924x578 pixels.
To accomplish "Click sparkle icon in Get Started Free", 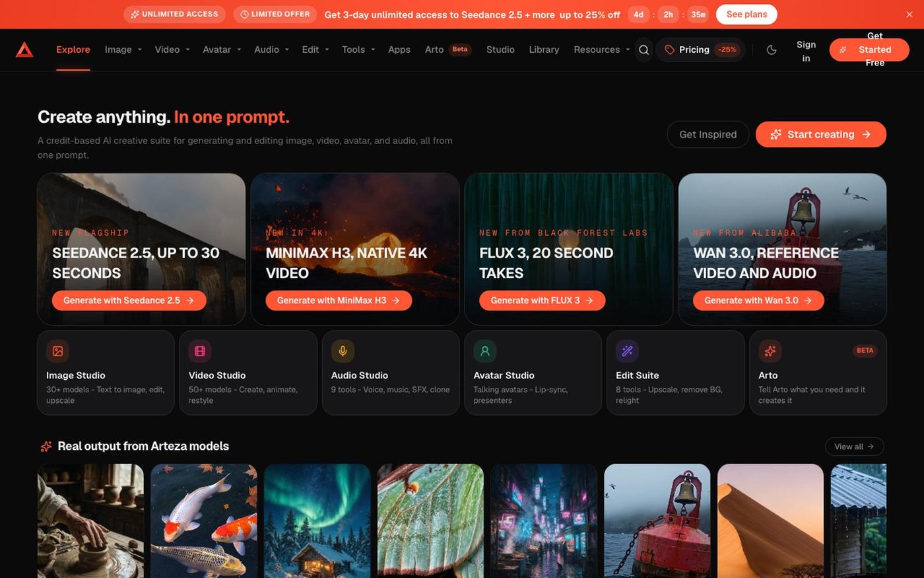I will tap(843, 50).
